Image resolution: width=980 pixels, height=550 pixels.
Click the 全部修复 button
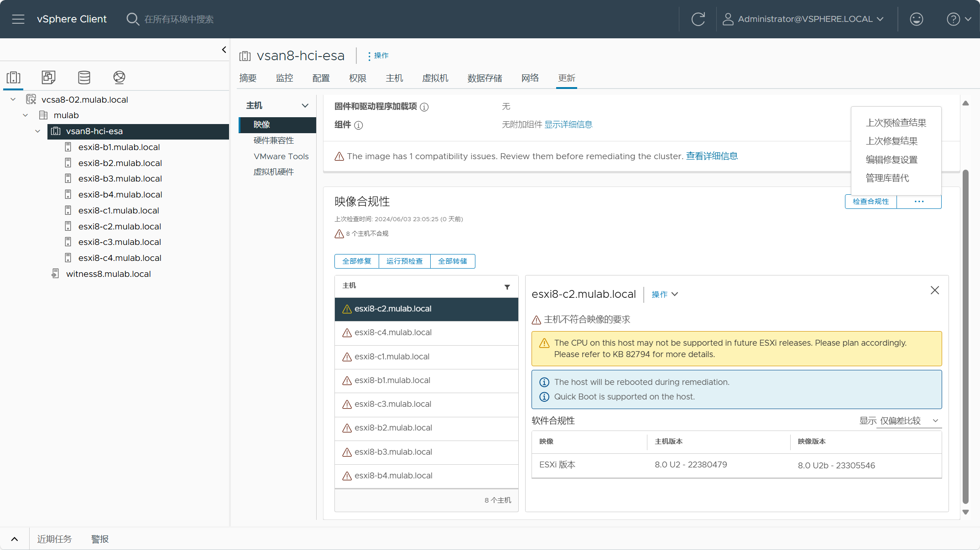coord(357,261)
